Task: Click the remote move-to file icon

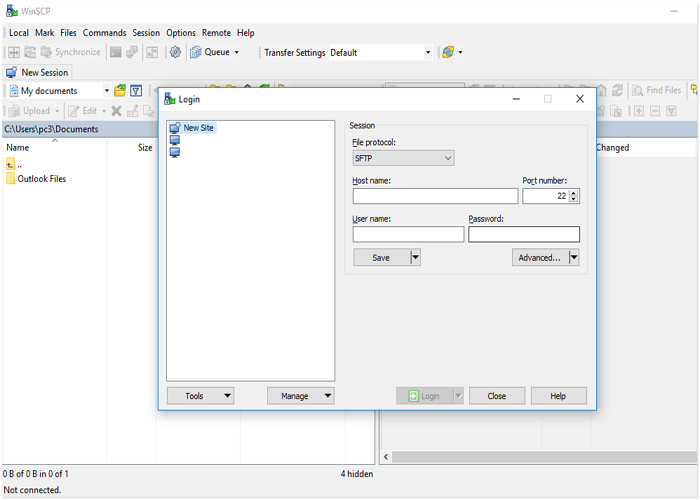Action: click(x=616, y=111)
